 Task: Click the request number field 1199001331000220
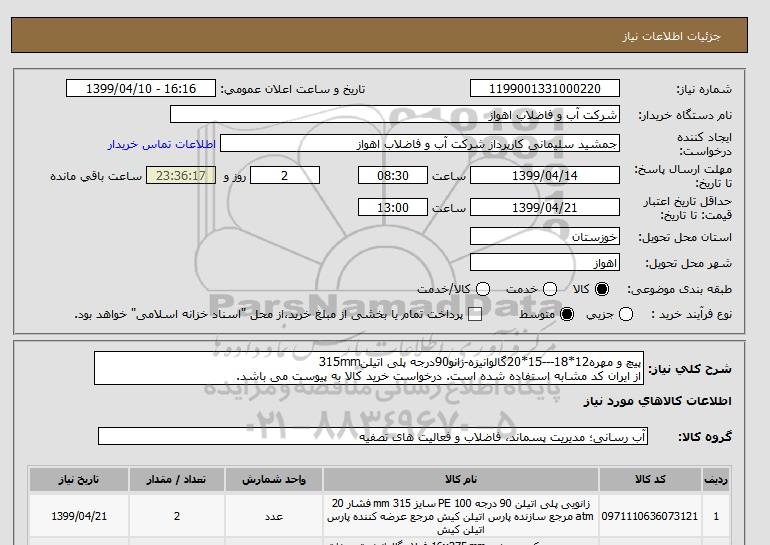tap(545, 88)
